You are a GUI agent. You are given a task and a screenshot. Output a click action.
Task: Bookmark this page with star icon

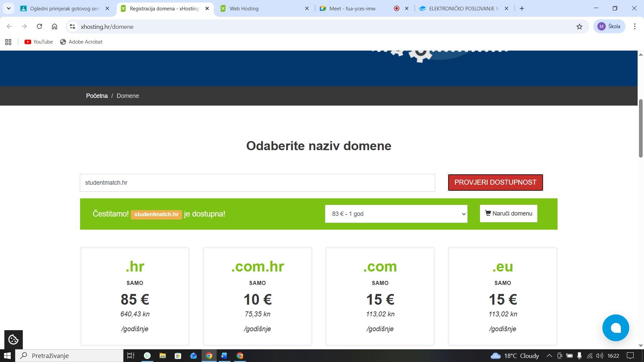[x=579, y=26]
